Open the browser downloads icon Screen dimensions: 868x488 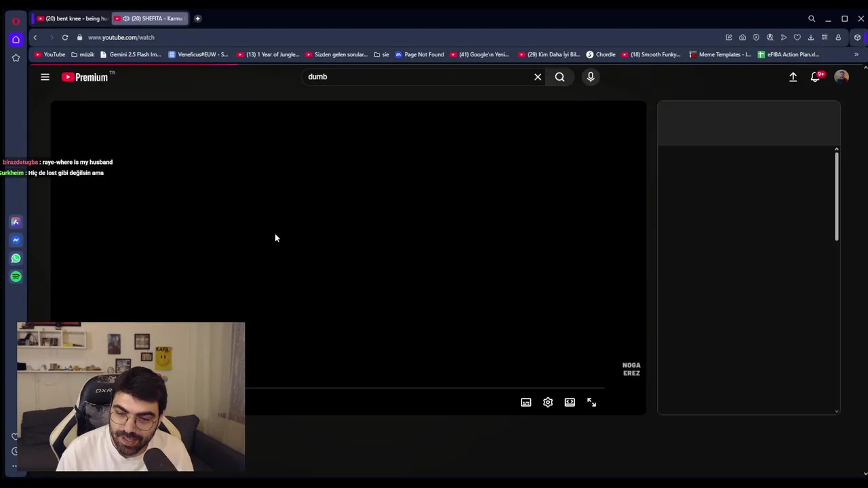coord(811,37)
